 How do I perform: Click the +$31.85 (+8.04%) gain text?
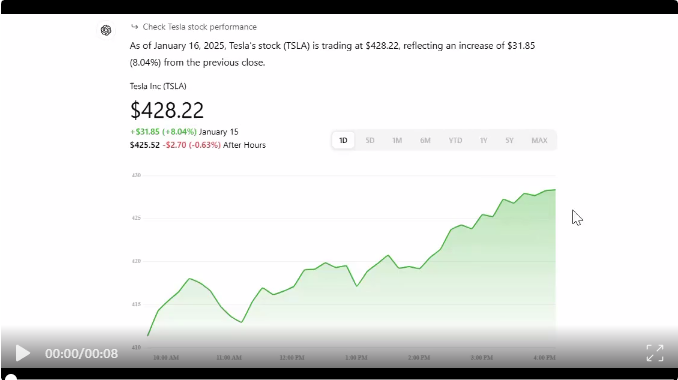(163, 131)
